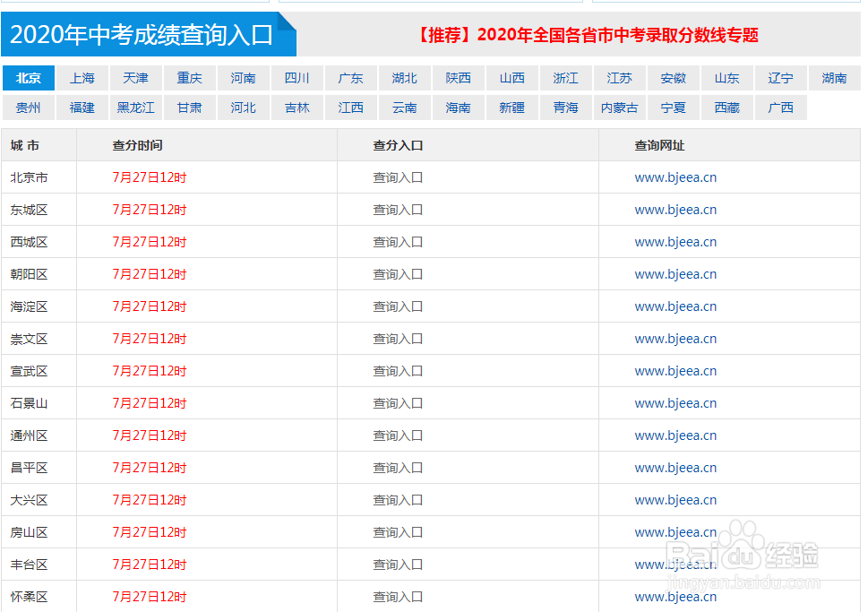Viewport: 868px width, 612px height.
Task: Open 查询入口 for 怀柔区
Action: tap(398, 596)
